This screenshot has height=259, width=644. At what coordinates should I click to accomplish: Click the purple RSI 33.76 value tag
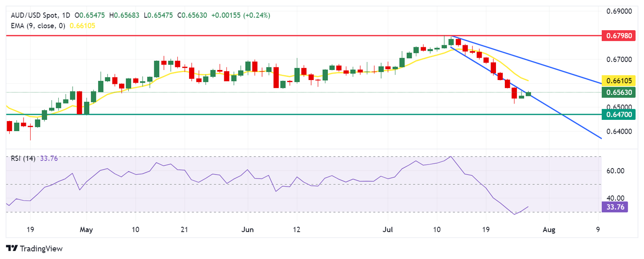614,206
